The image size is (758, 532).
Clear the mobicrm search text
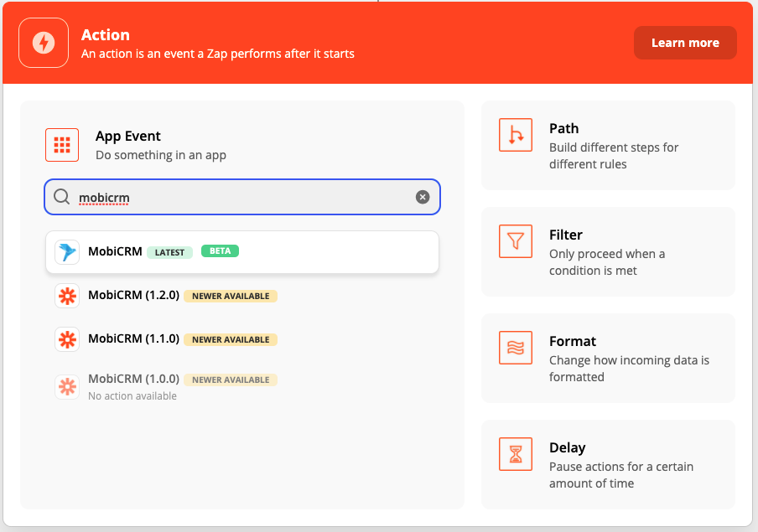(423, 197)
